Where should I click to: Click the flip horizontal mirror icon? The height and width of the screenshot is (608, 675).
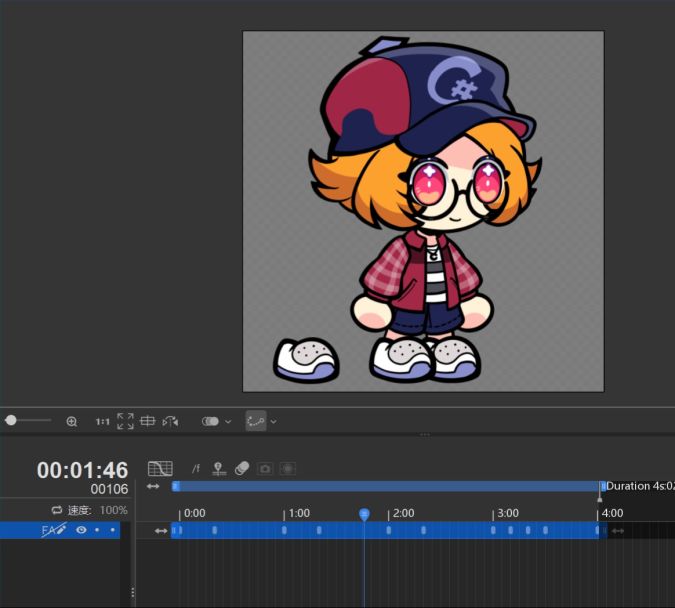click(x=170, y=421)
